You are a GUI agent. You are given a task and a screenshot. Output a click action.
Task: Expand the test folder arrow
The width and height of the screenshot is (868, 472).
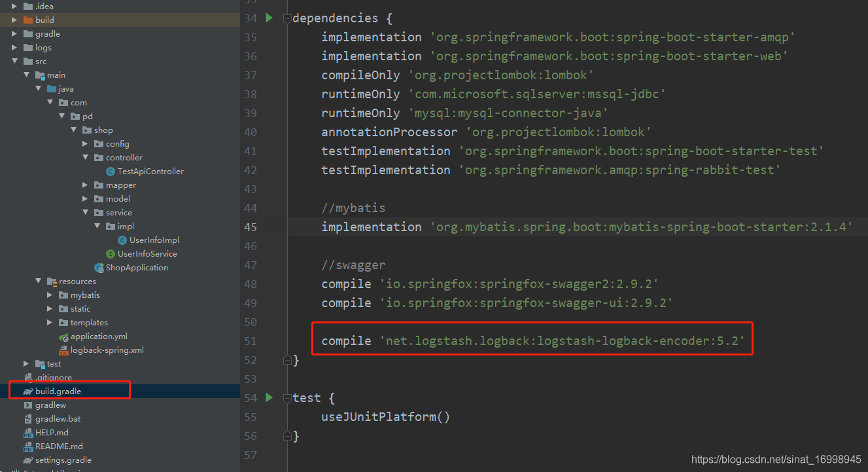[26, 363]
